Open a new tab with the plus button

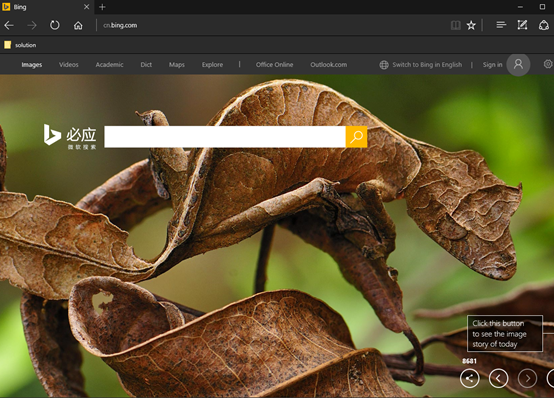tap(102, 7)
